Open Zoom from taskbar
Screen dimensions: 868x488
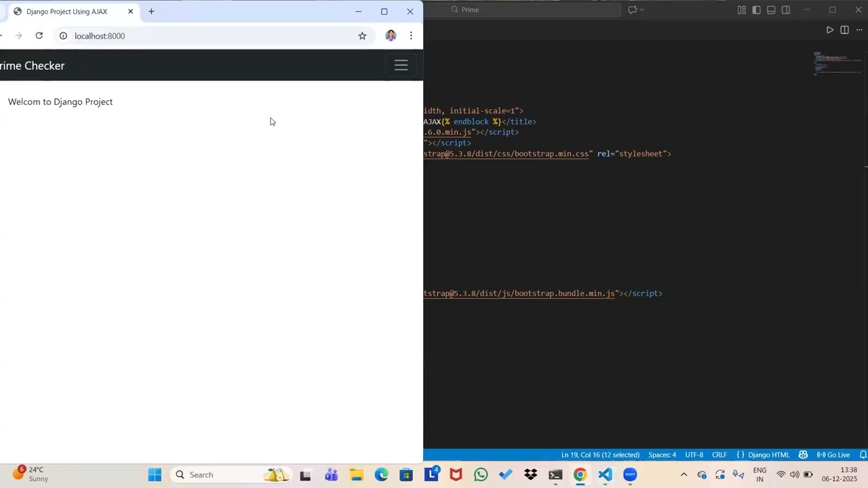(x=630, y=474)
